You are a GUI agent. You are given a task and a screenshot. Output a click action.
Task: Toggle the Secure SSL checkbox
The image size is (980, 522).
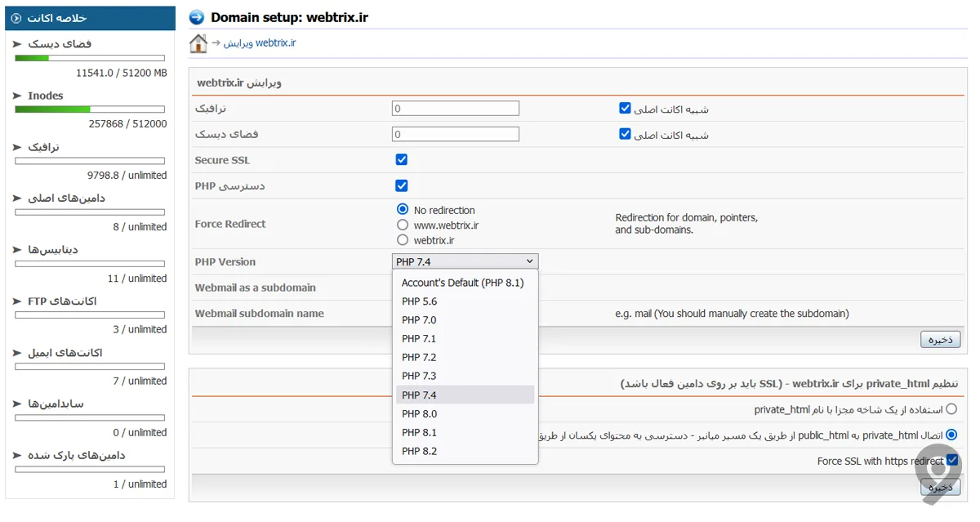pyautogui.click(x=401, y=160)
